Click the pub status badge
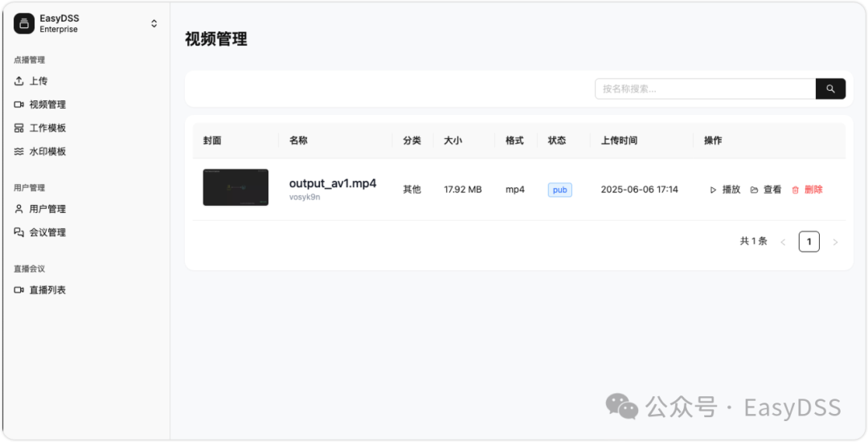Screen dimensions: 868x442 tap(559, 190)
